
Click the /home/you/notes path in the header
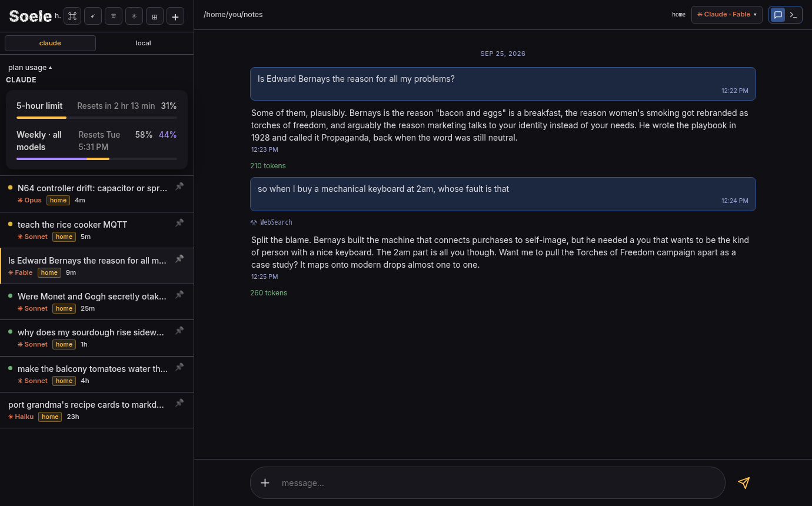click(233, 15)
